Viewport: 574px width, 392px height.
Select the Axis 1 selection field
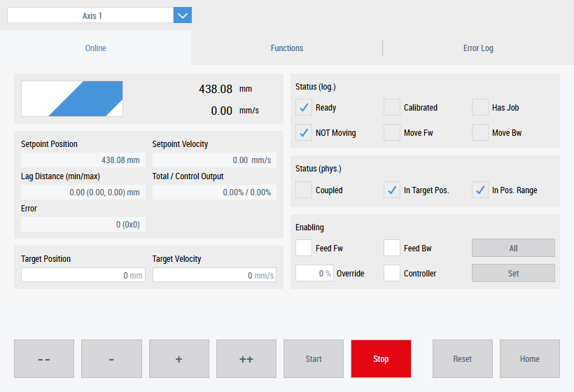pyautogui.click(x=90, y=15)
